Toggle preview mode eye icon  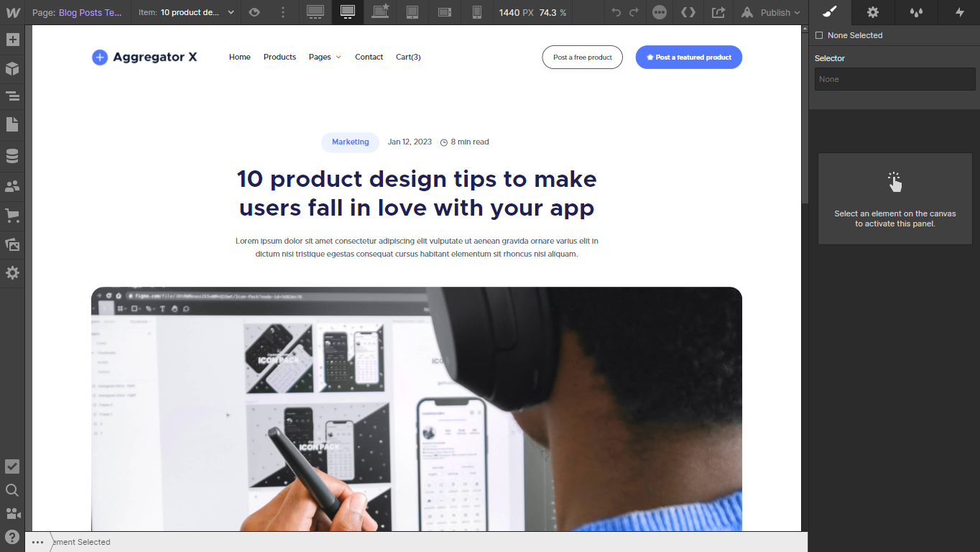pos(254,12)
